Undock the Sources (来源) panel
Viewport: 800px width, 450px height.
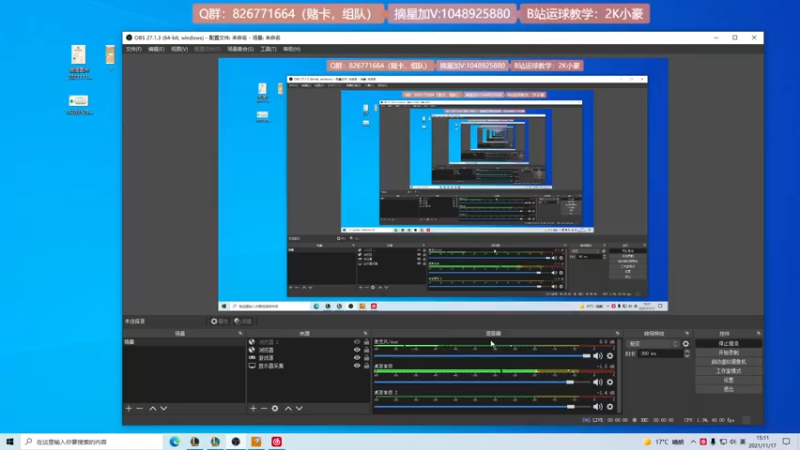coord(365,333)
